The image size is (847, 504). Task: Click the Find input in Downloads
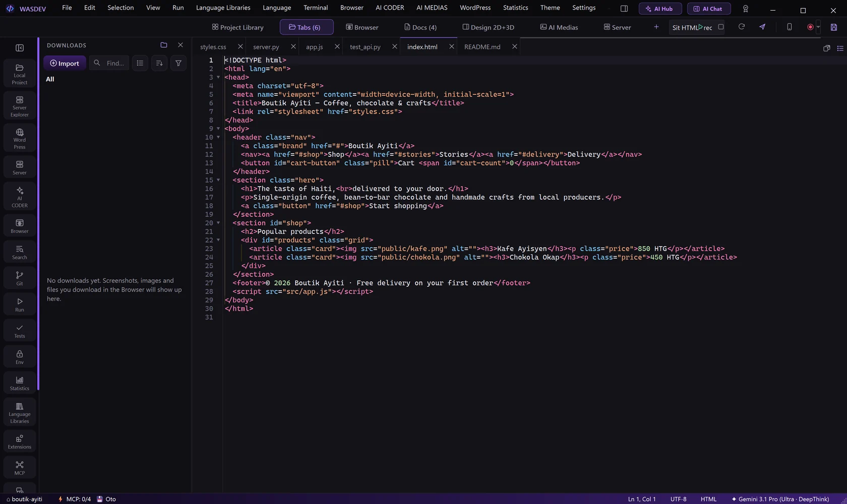click(x=109, y=63)
